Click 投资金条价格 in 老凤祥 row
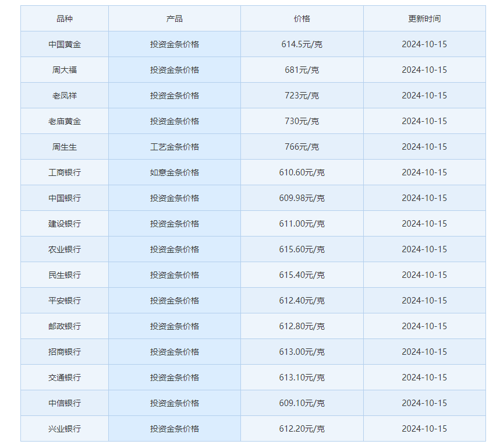Viewport: 500px width, 448px height. coord(175,96)
